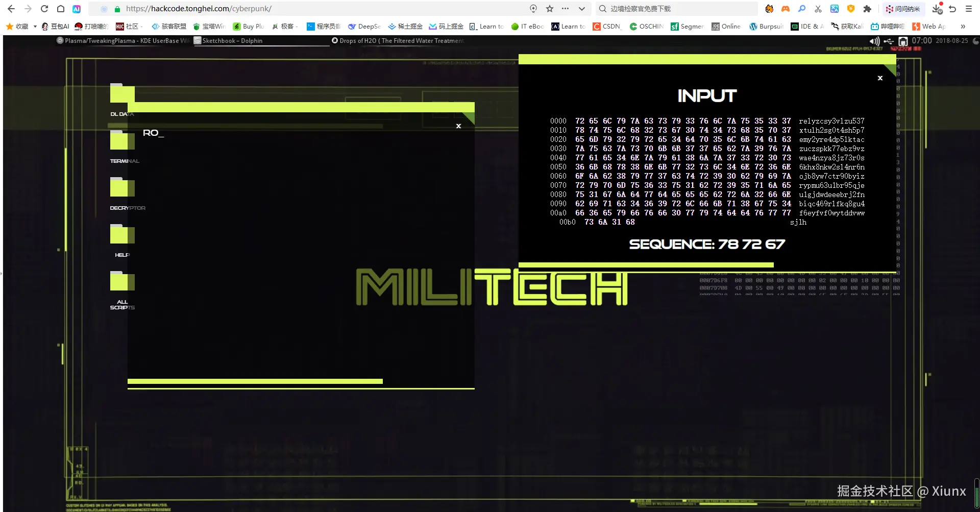Viewport: 980px width, 512px height.
Task: Mute sound via the speaker tray icon
Action: pos(874,41)
